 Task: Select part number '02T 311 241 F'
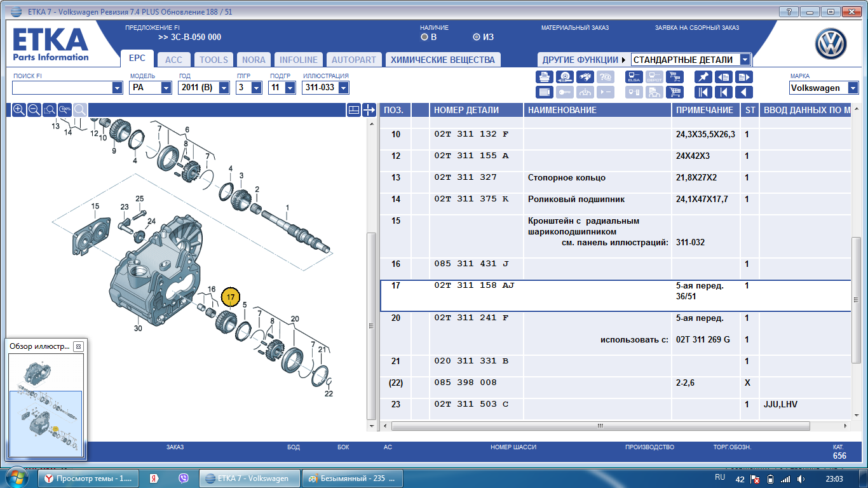point(471,318)
